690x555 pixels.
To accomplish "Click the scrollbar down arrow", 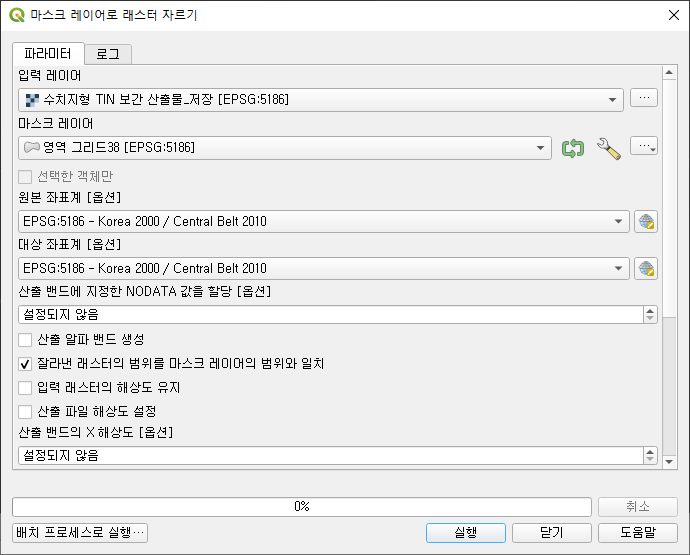I will pyautogui.click(x=669, y=462).
